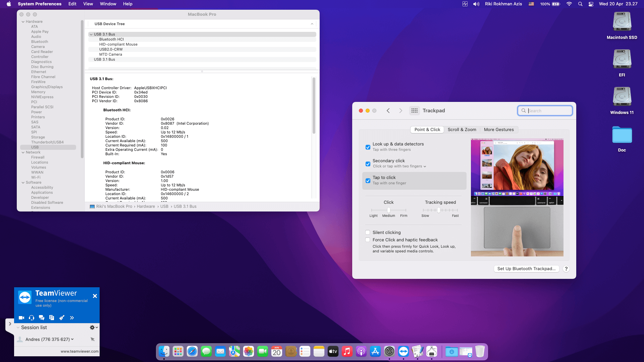Switch to the More Gestures tab

(499, 130)
